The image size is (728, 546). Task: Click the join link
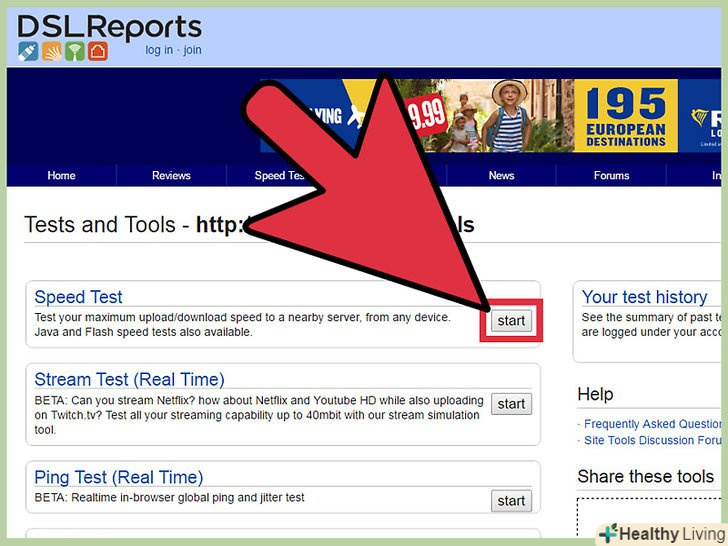(192, 50)
